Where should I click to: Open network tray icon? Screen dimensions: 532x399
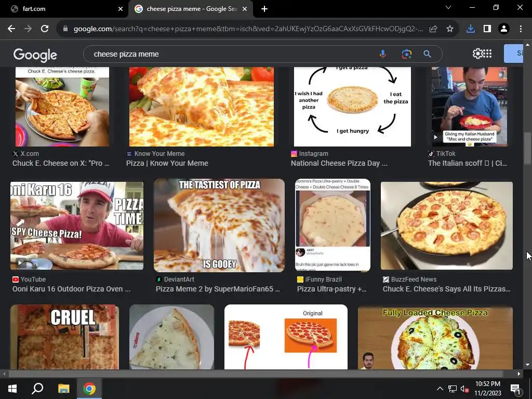pyautogui.click(x=453, y=389)
